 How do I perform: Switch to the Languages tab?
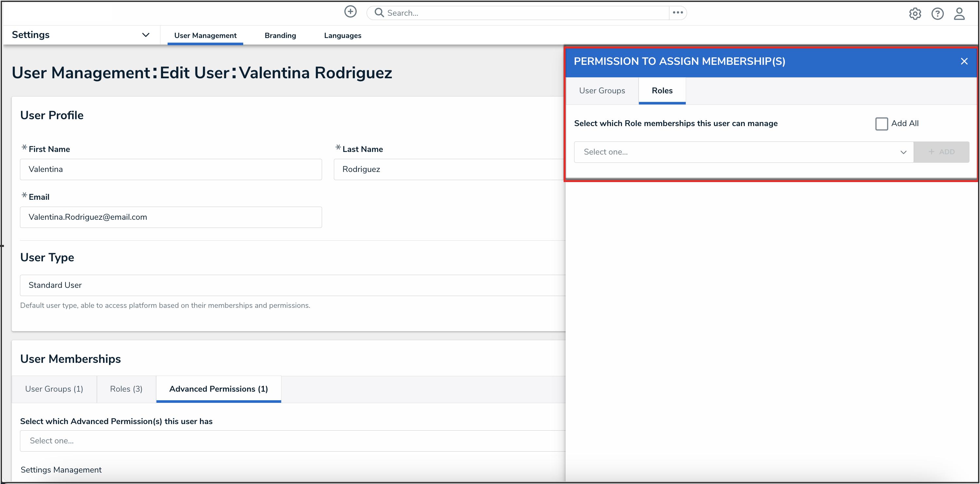pyautogui.click(x=342, y=35)
